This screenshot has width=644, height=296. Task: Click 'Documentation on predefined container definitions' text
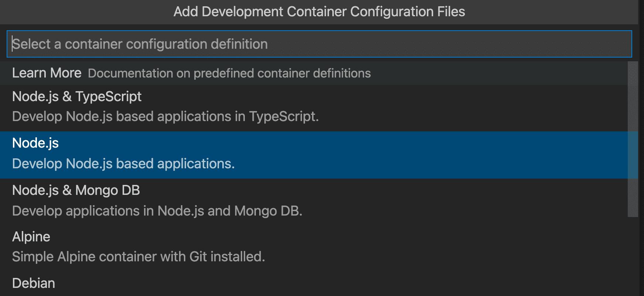click(x=229, y=73)
